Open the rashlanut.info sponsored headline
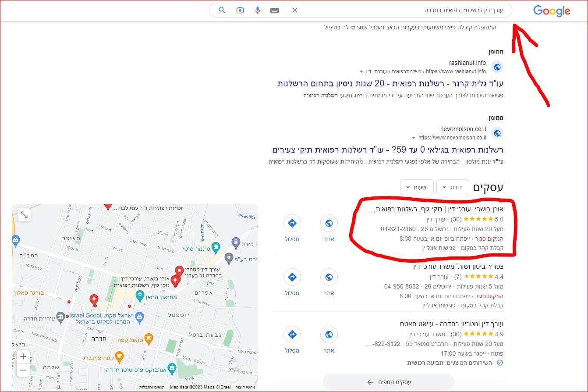This screenshot has height=392, width=588. click(390, 83)
